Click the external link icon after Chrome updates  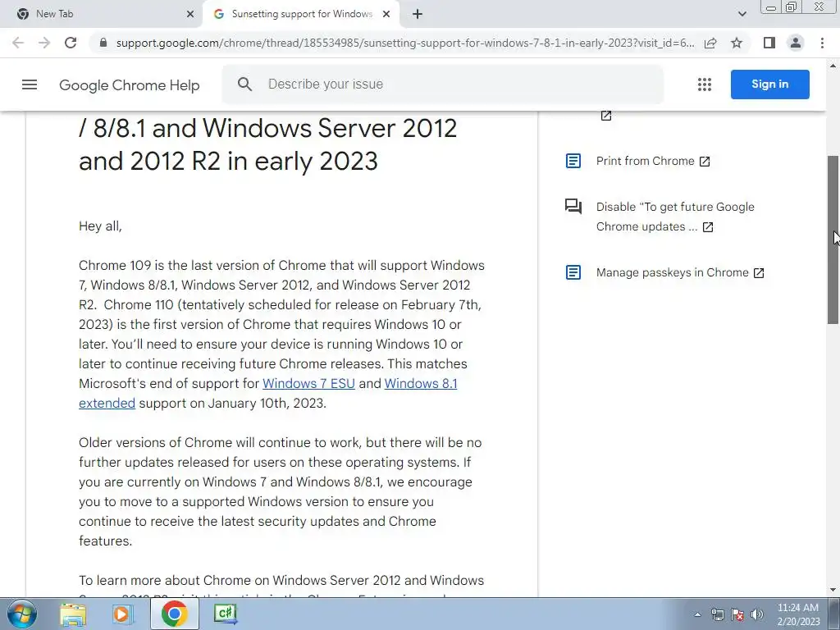708,227
